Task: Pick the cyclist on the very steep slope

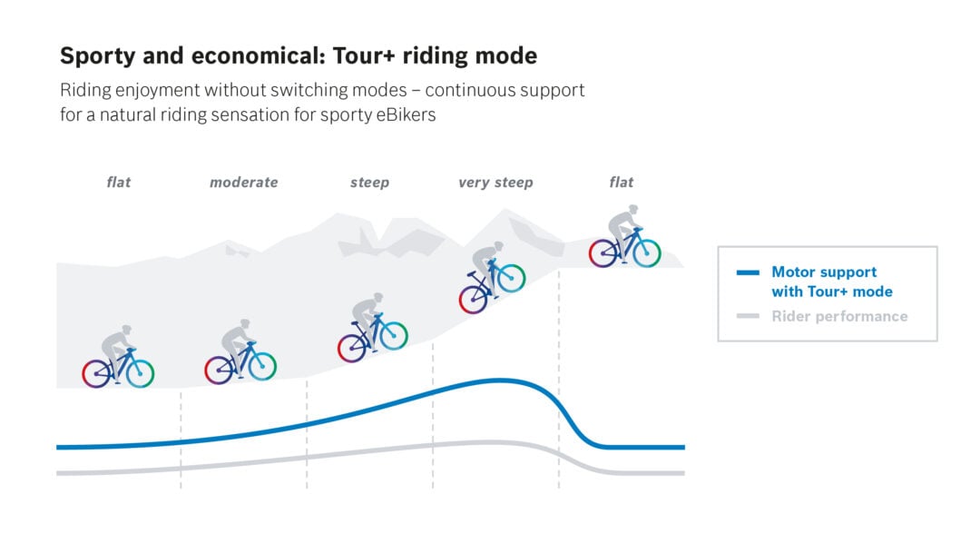Action: pyautogui.click(x=492, y=278)
